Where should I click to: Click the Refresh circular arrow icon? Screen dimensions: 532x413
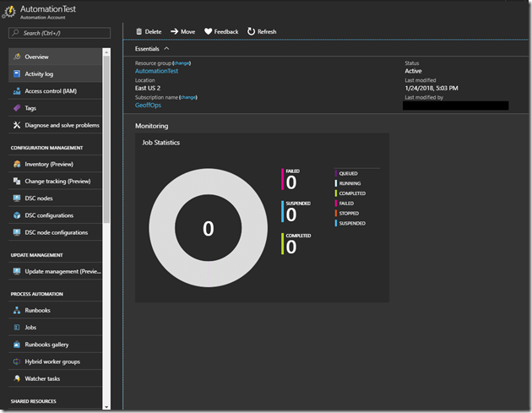click(251, 31)
